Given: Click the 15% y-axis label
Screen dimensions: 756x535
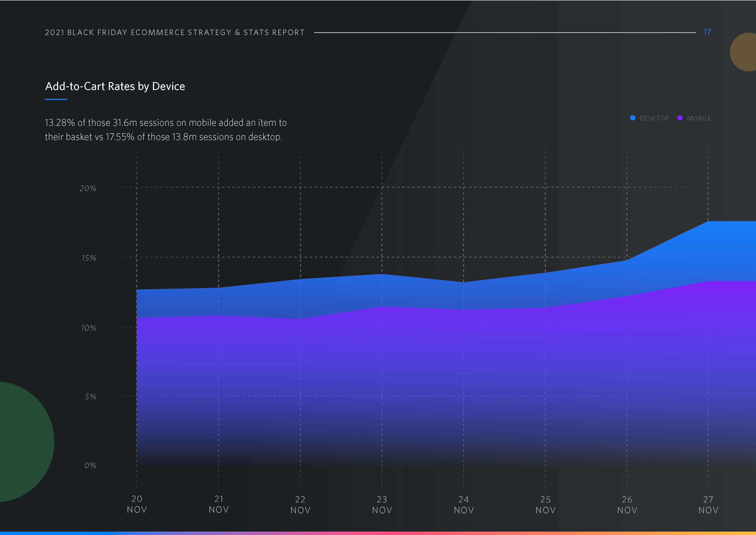Looking at the screenshot, I should (x=89, y=258).
